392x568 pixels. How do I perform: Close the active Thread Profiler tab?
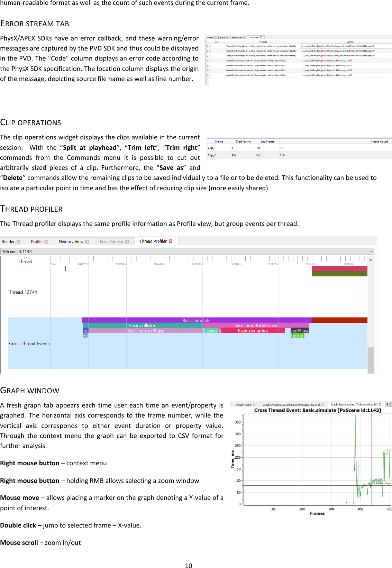(x=171, y=241)
